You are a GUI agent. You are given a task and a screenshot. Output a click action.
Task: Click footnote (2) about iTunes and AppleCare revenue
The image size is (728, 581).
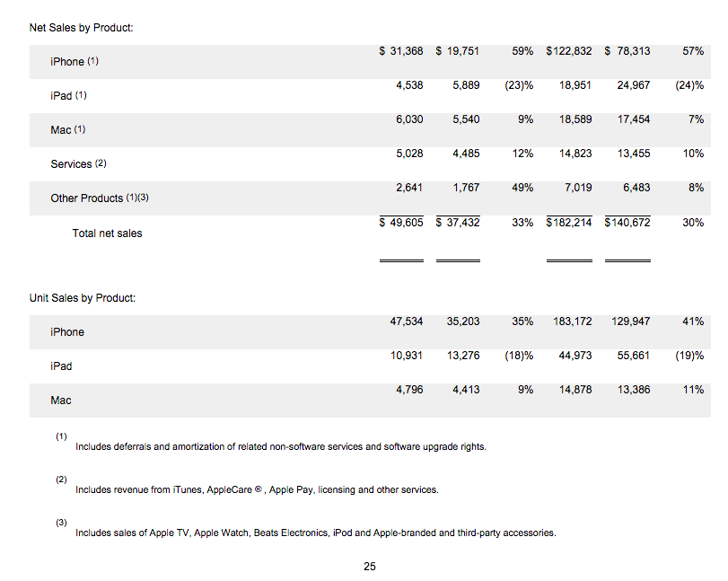tap(257, 490)
